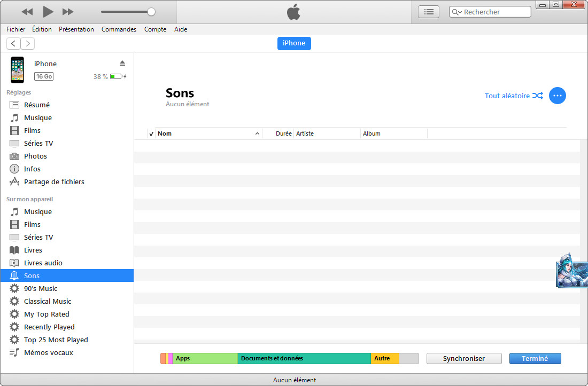
Task: Sort by the Nom column header
Action: pos(209,133)
